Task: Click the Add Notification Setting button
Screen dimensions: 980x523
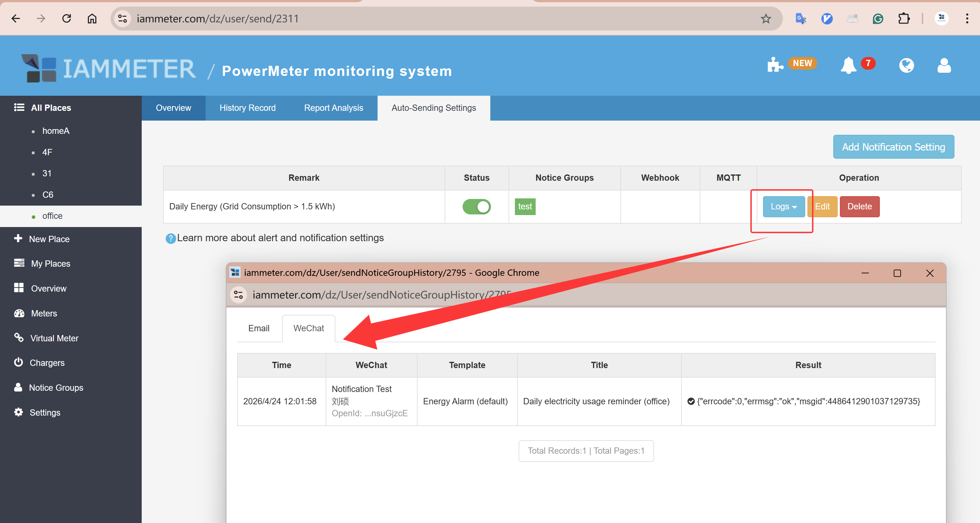Action: [894, 147]
